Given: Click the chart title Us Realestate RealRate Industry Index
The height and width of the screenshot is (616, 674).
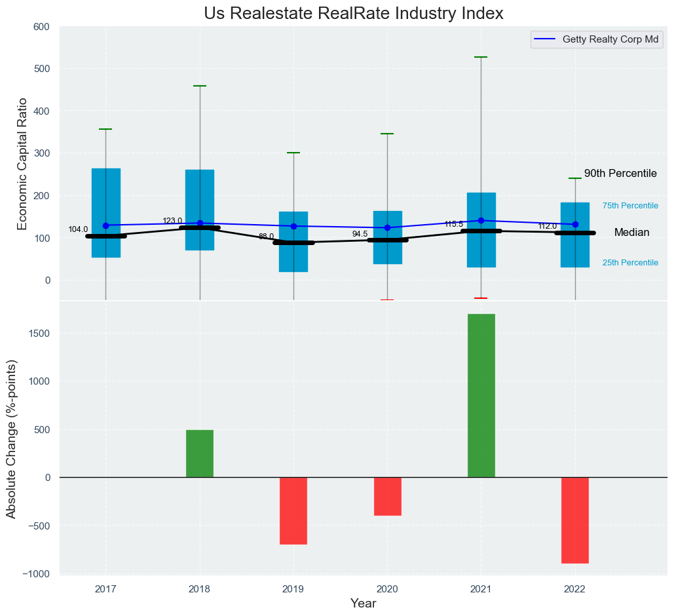Looking at the screenshot, I should (x=354, y=13).
